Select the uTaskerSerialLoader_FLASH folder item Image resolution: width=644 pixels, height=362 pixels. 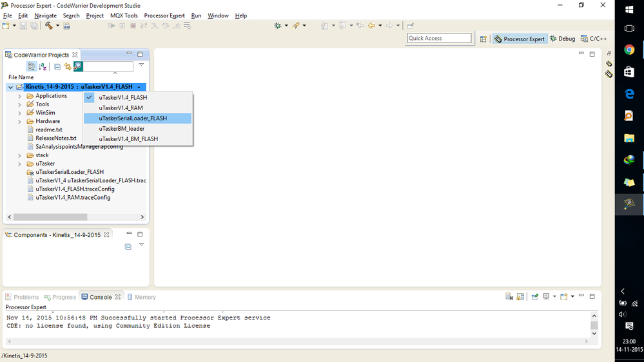[x=70, y=172]
